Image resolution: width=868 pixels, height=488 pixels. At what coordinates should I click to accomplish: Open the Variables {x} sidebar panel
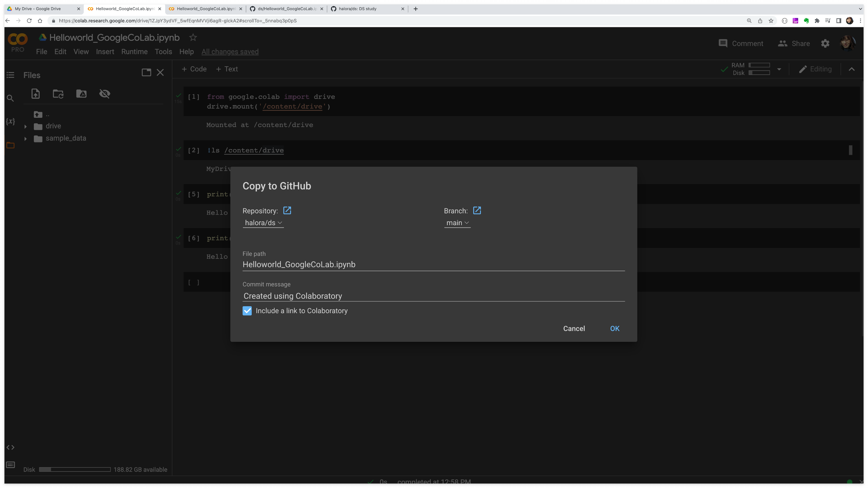click(10, 121)
